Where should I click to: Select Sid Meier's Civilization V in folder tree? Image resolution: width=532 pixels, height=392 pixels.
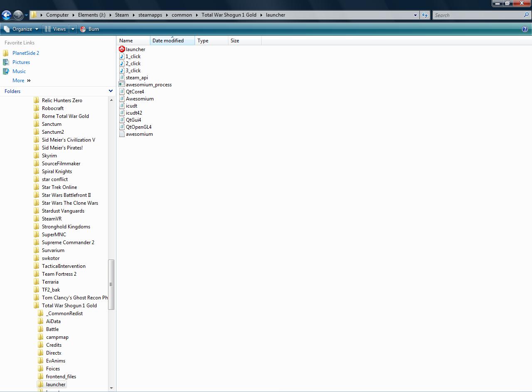point(69,140)
